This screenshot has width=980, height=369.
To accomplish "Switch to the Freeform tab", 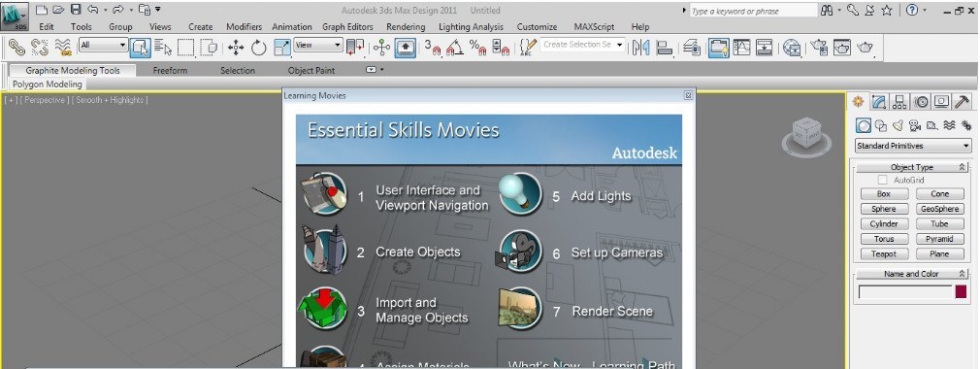I will click(170, 71).
